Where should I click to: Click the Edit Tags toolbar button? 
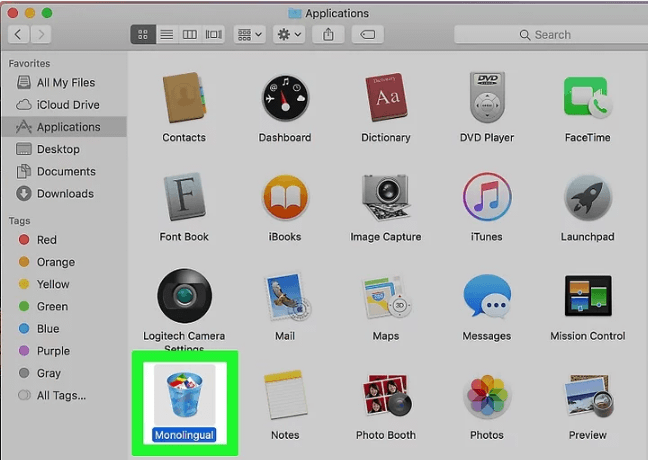click(367, 34)
